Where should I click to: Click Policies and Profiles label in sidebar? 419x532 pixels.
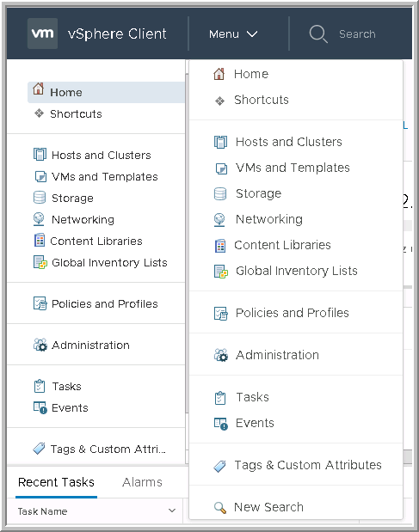[x=105, y=303]
